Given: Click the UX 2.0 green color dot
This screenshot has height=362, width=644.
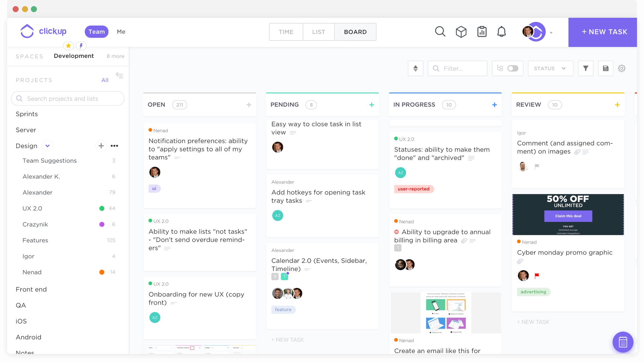Looking at the screenshot, I should pos(102,208).
